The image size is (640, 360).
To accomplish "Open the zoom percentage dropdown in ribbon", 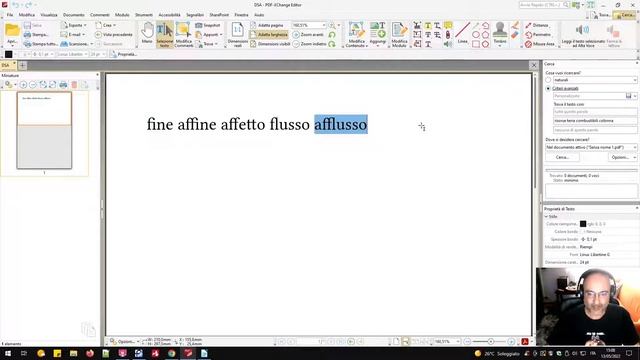I will 324,25.
